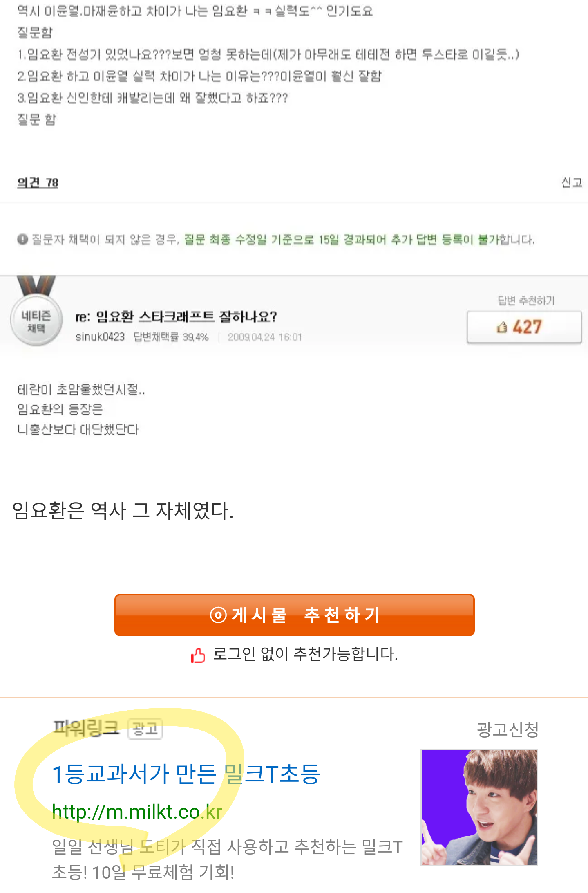588x893 pixels.
Task: Click the 답변 추천하기 label
Action: 526,301
